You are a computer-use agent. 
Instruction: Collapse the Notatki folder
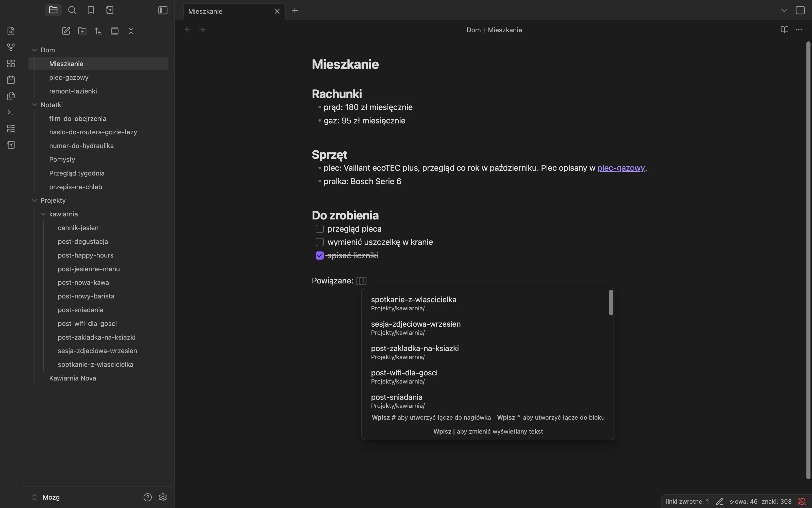point(34,105)
